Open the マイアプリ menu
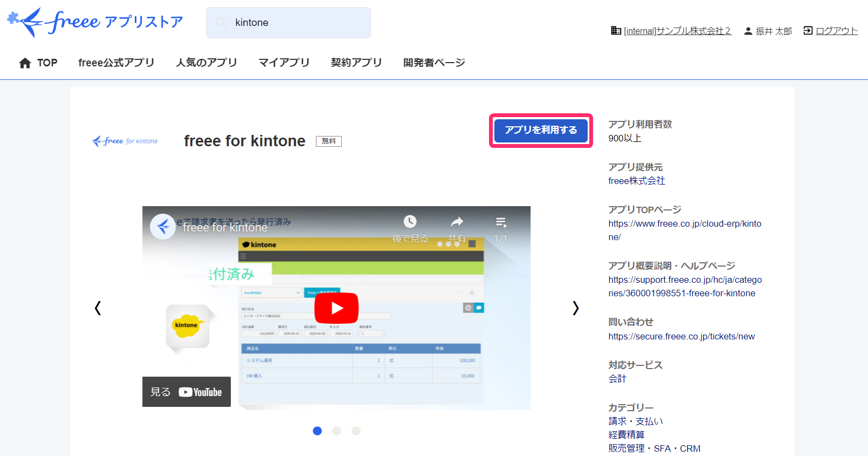Viewport: 868px width, 456px height. tap(284, 63)
